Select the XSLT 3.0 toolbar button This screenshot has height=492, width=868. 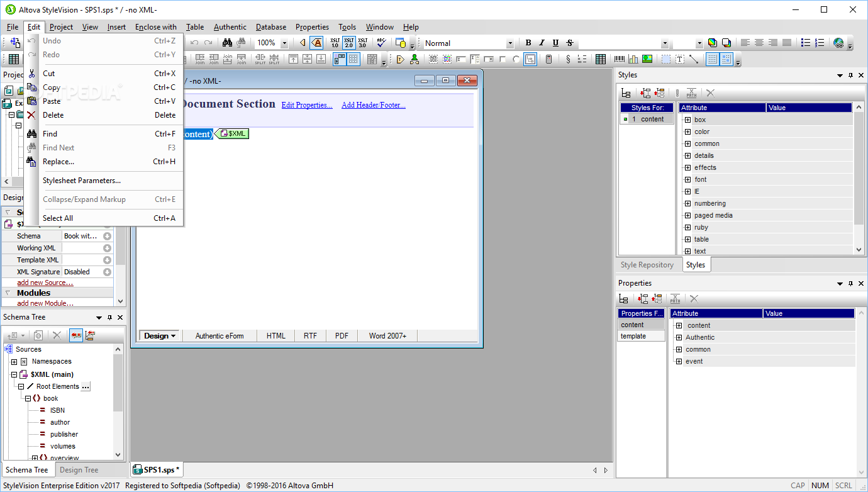point(362,43)
